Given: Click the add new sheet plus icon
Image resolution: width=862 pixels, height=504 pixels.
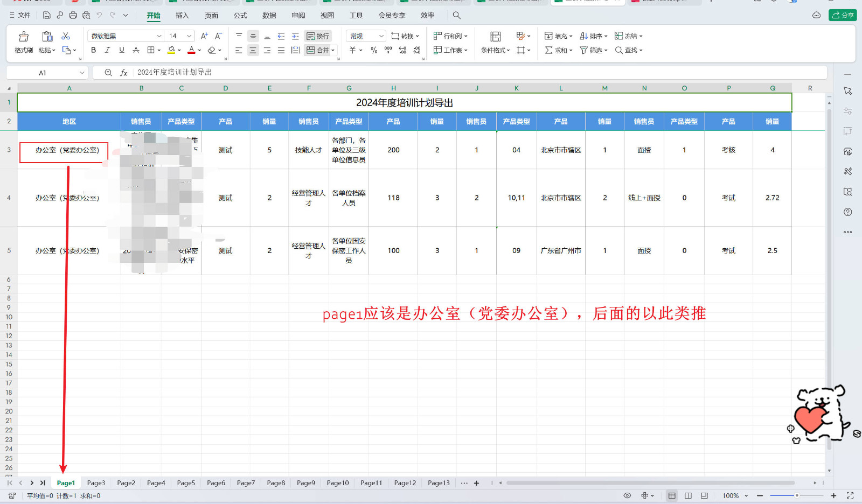Looking at the screenshot, I should pos(476,483).
